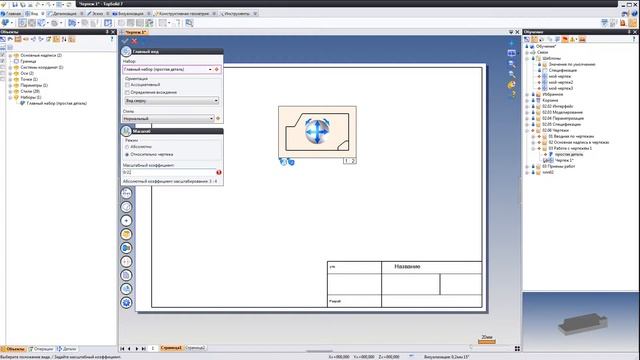Switch to the Операции panel tab

[x=41, y=349]
